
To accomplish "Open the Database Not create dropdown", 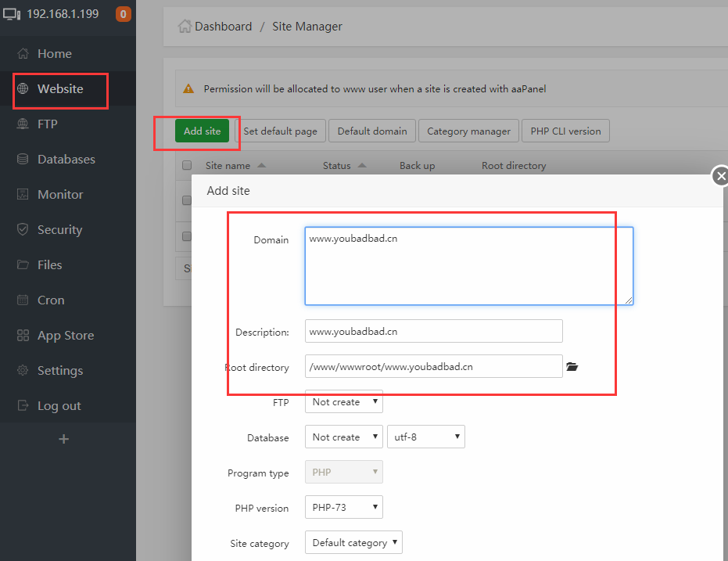I will (343, 437).
